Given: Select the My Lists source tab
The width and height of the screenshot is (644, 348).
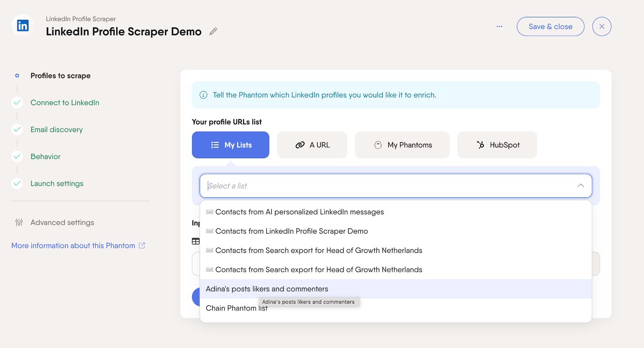Looking at the screenshot, I should pos(231,145).
